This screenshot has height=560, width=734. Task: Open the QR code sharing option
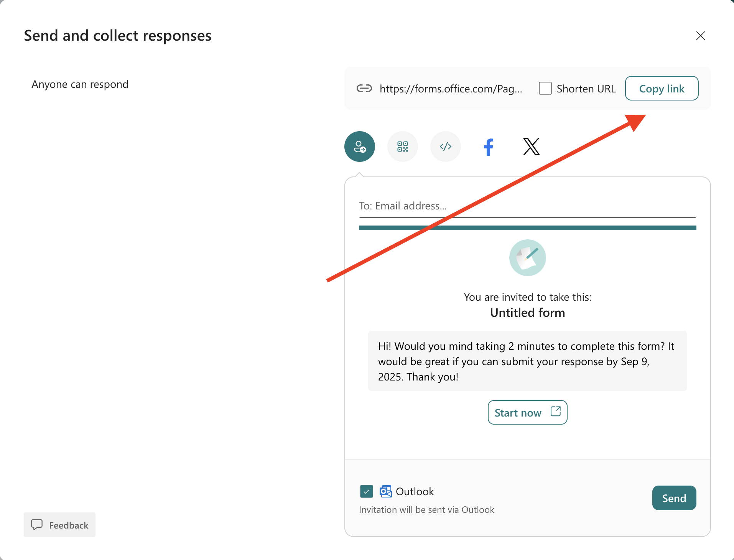click(402, 146)
